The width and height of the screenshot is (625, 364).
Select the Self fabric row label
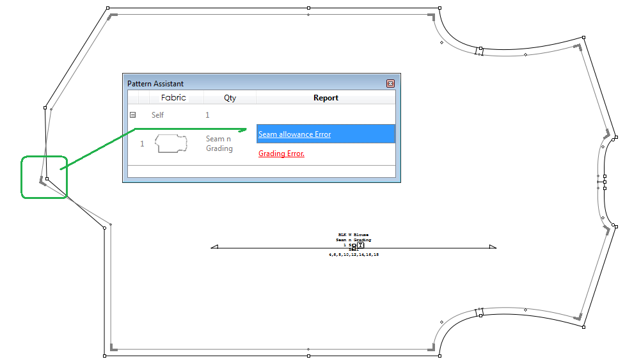point(157,115)
